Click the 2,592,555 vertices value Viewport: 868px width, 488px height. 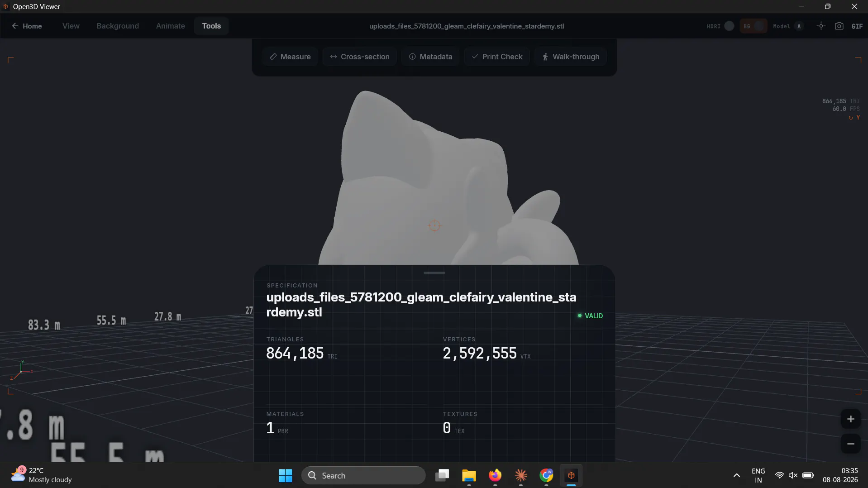(x=479, y=353)
